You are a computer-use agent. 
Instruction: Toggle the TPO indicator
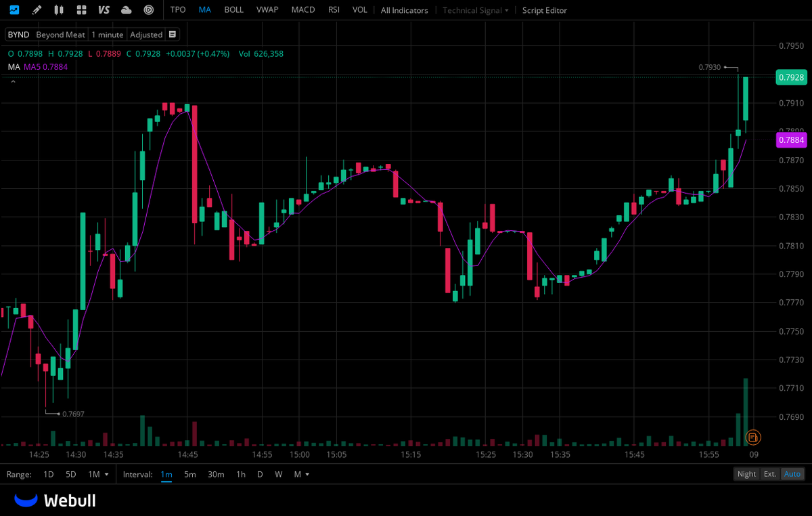tap(178, 10)
